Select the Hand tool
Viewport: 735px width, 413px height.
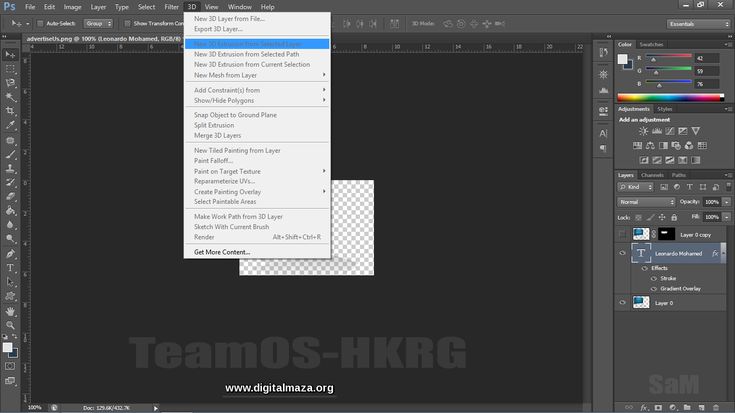click(10, 311)
